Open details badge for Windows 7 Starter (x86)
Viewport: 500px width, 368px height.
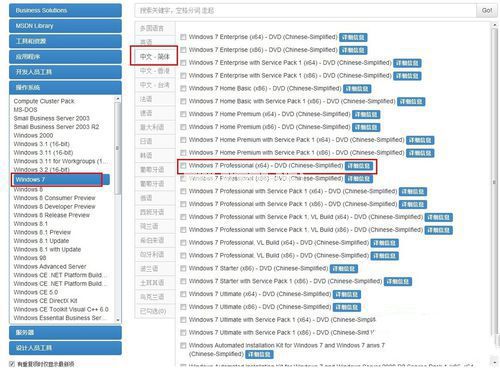344,269
